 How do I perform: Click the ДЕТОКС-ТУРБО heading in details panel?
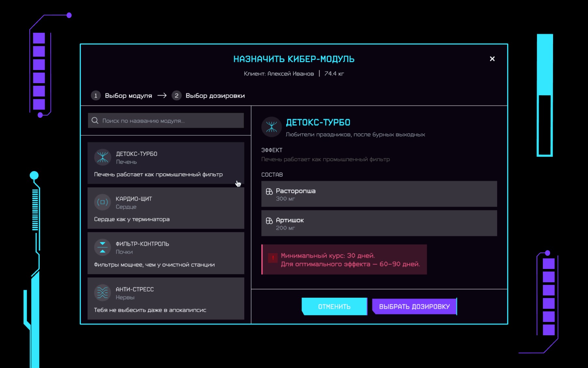(318, 123)
